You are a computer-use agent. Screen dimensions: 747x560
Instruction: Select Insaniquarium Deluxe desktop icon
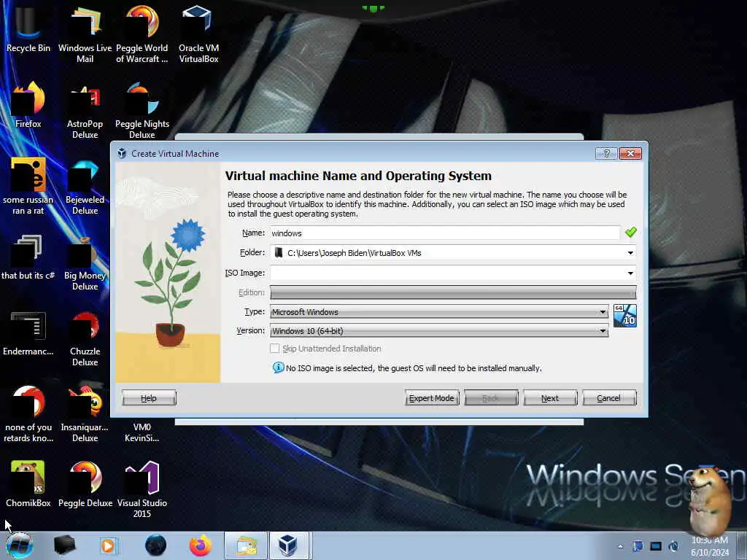click(x=85, y=414)
